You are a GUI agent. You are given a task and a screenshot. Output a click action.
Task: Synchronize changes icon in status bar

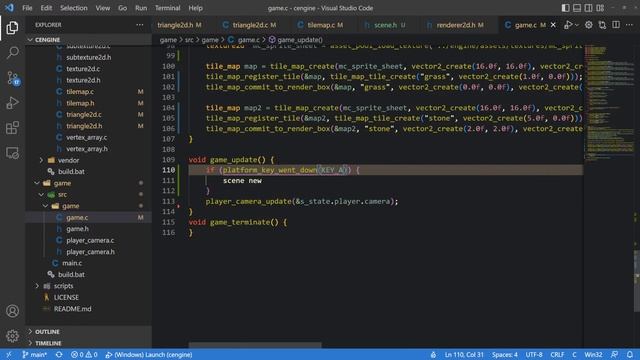tap(59, 355)
